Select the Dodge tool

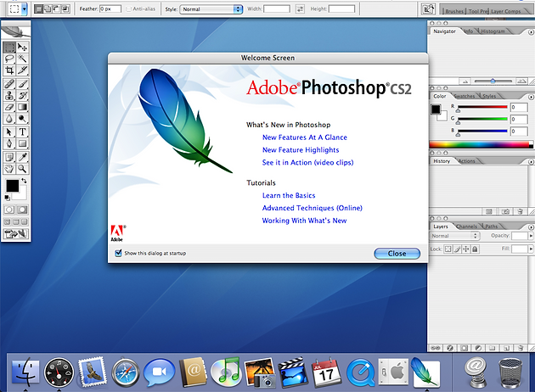click(x=22, y=119)
